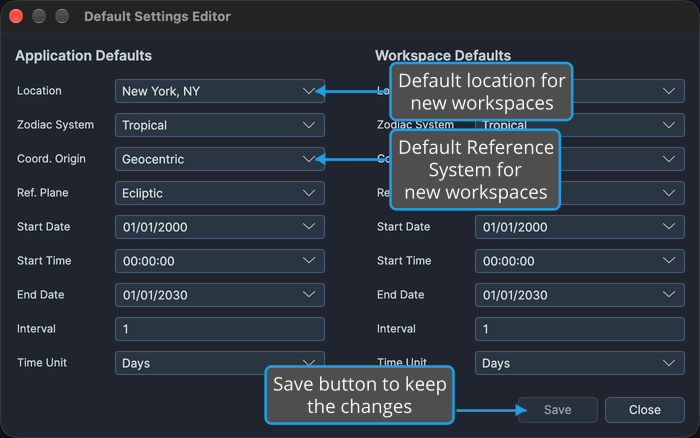
Task: Open Workspace Defaults Coord. Origin dropdown arrow
Action: pyautogui.click(x=668, y=159)
